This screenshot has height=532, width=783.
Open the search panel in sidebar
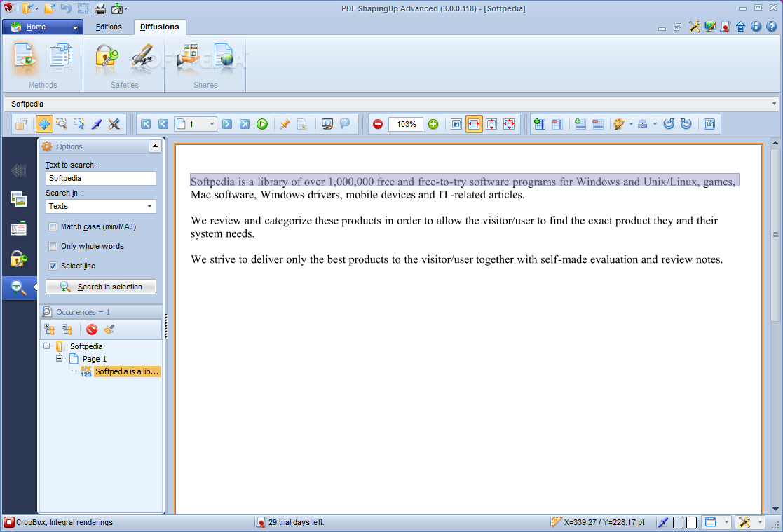[18, 288]
